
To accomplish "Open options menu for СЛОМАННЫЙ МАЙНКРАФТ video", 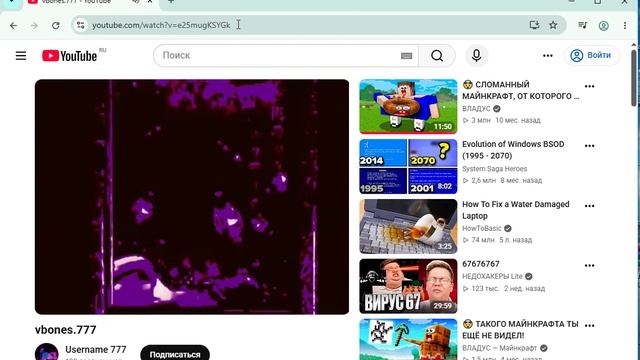I will [589, 86].
